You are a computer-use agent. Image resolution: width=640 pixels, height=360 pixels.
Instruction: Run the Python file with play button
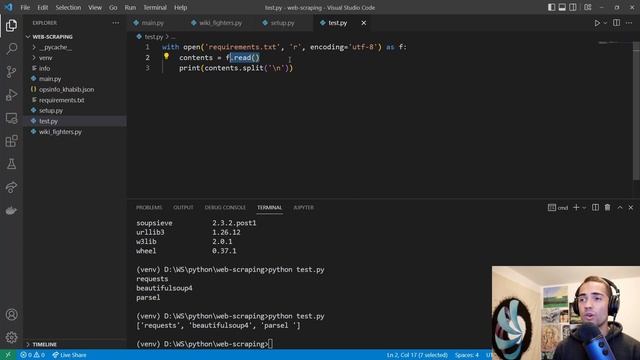point(597,23)
